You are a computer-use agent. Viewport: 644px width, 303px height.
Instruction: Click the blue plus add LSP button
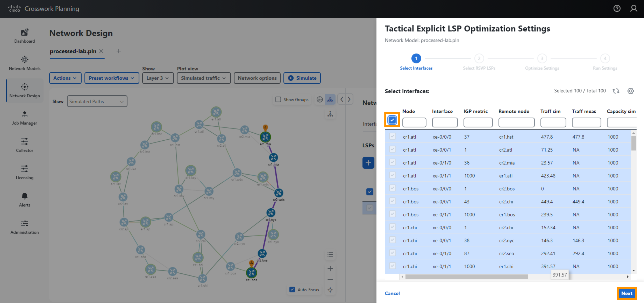[x=368, y=163]
